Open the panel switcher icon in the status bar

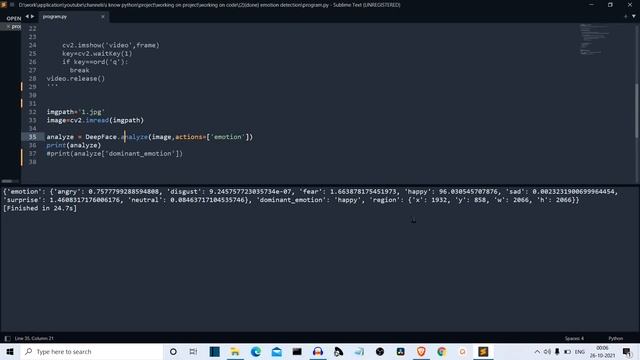(7, 338)
